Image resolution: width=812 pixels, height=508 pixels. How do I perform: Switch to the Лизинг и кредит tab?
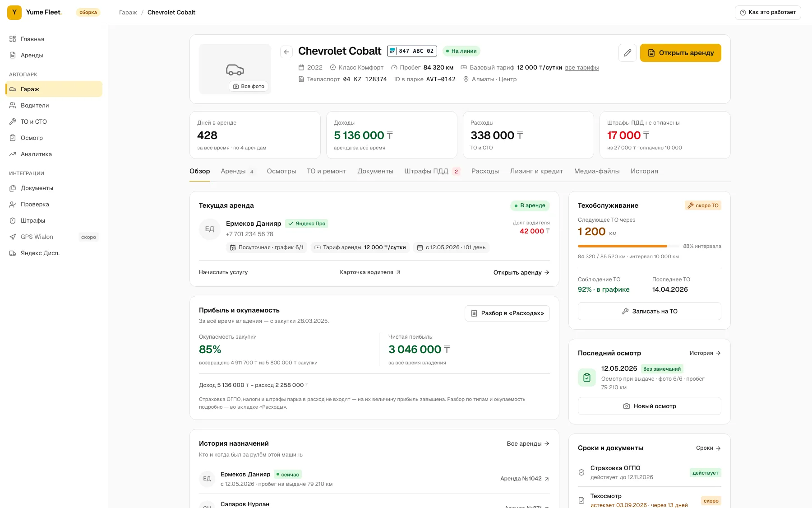tap(536, 172)
